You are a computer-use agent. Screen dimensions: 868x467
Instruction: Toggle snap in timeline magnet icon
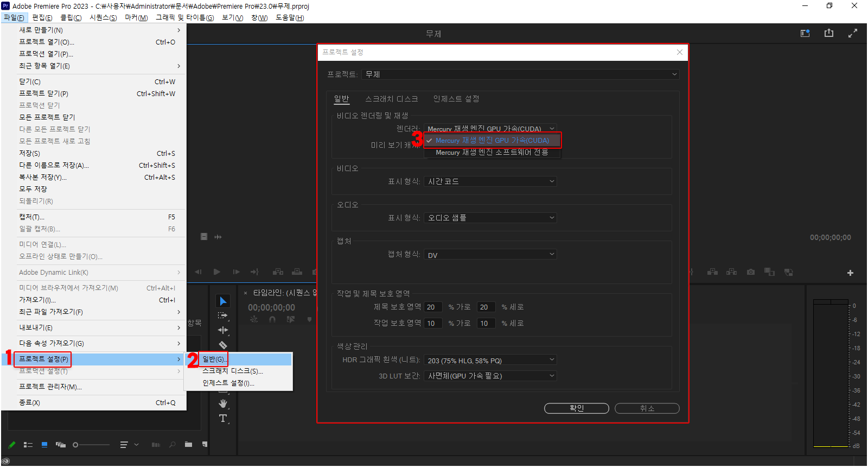pos(272,319)
